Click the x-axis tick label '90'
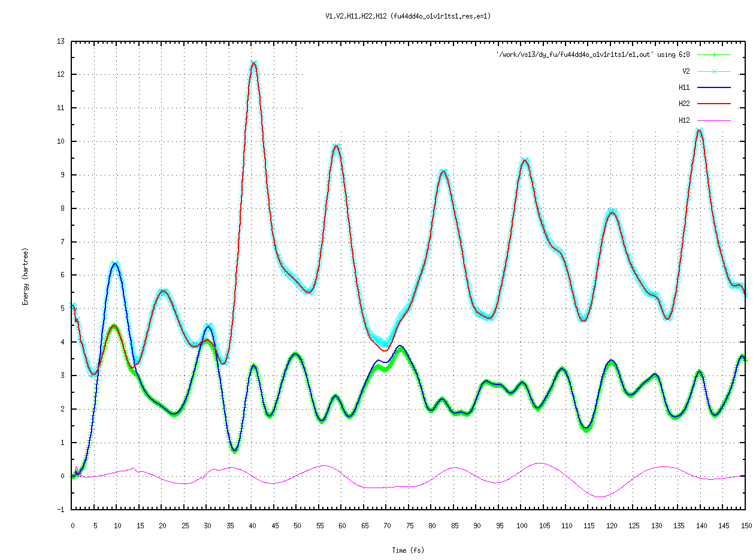The image size is (756, 560). coord(476,525)
